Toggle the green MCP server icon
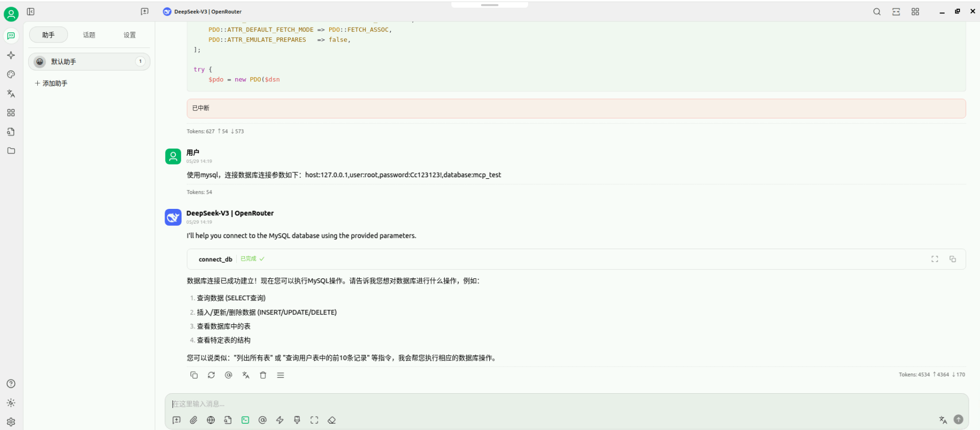 tap(245, 420)
